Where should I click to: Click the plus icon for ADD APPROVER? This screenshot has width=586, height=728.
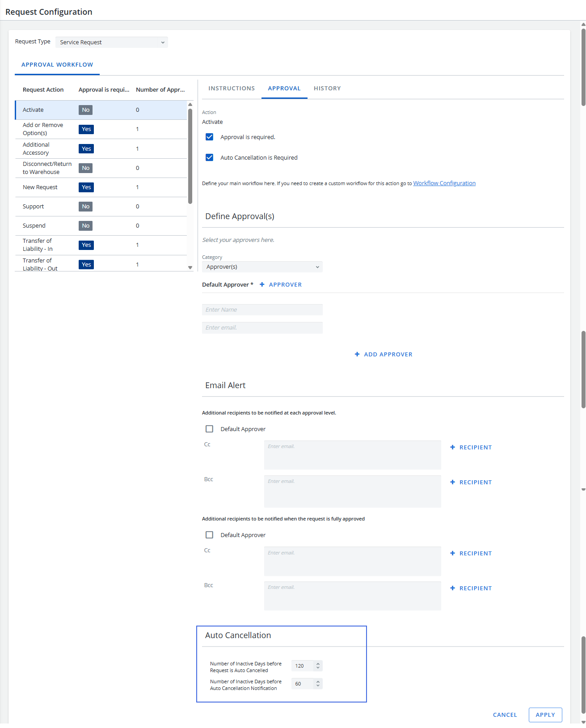pyautogui.click(x=357, y=354)
